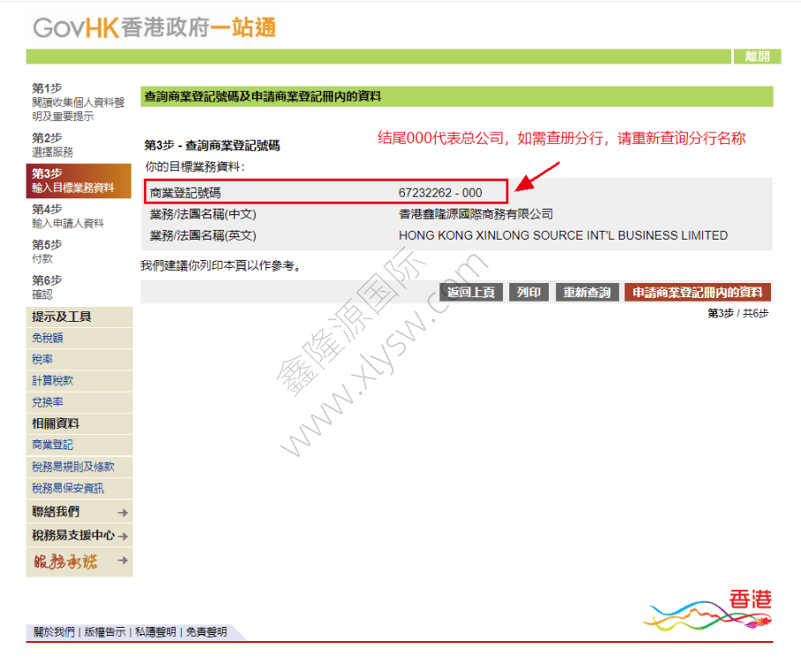
Task: Click the business registration number 67232262 - 000
Action: pyautogui.click(x=440, y=192)
